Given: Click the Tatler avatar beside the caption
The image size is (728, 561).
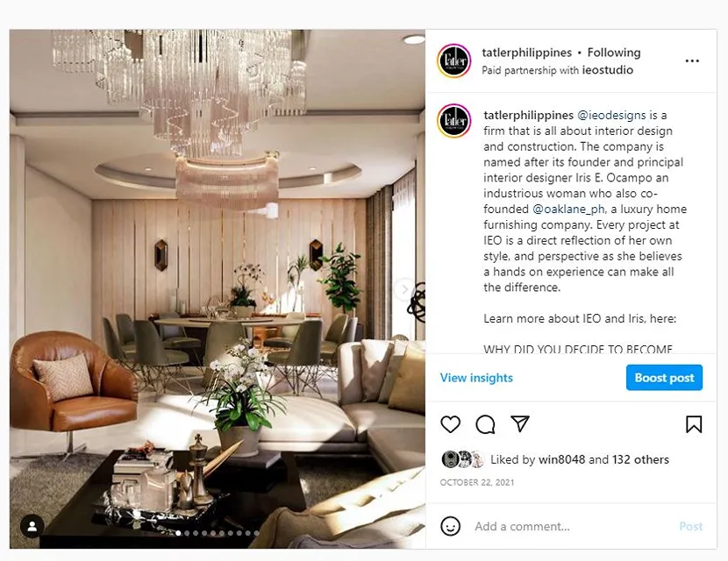Looking at the screenshot, I should click(454, 121).
